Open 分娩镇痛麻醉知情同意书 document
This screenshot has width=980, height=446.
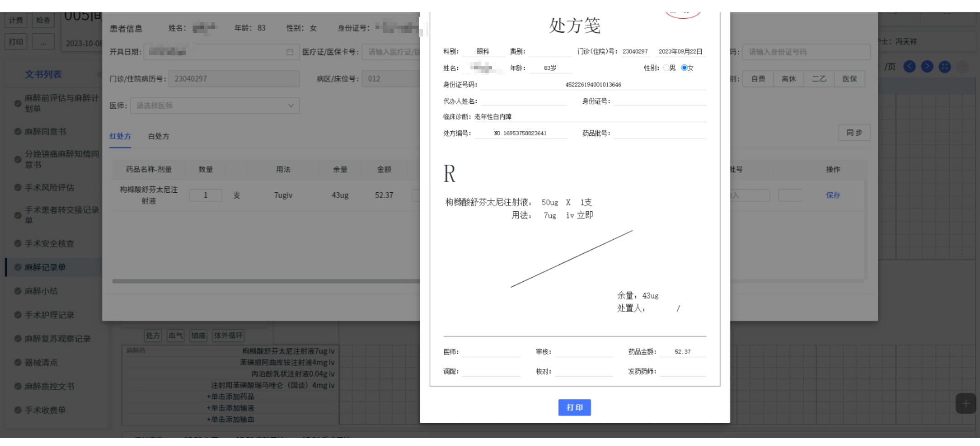coord(61,159)
